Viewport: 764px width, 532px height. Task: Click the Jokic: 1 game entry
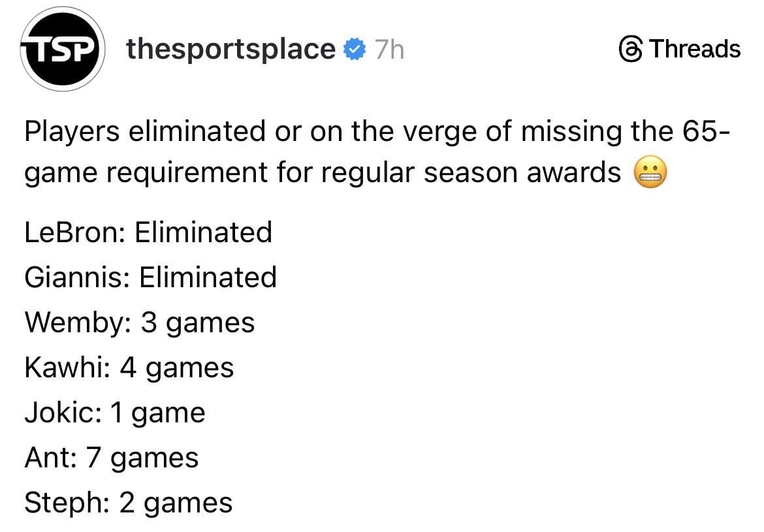coord(114,413)
